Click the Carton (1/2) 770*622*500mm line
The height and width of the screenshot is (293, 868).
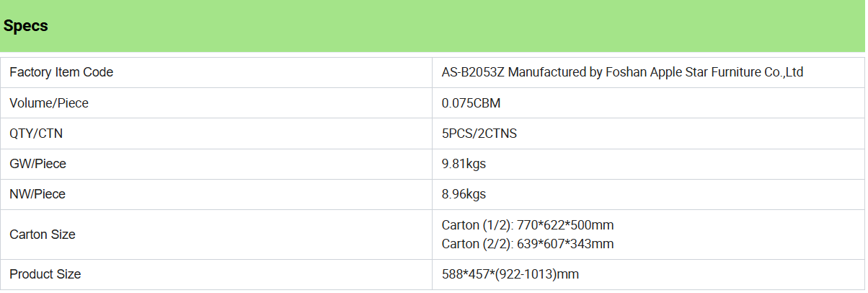click(528, 225)
